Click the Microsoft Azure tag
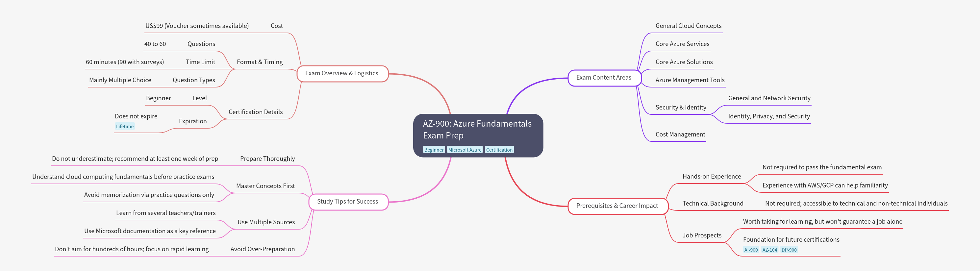980x271 pixels. [x=465, y=150]
